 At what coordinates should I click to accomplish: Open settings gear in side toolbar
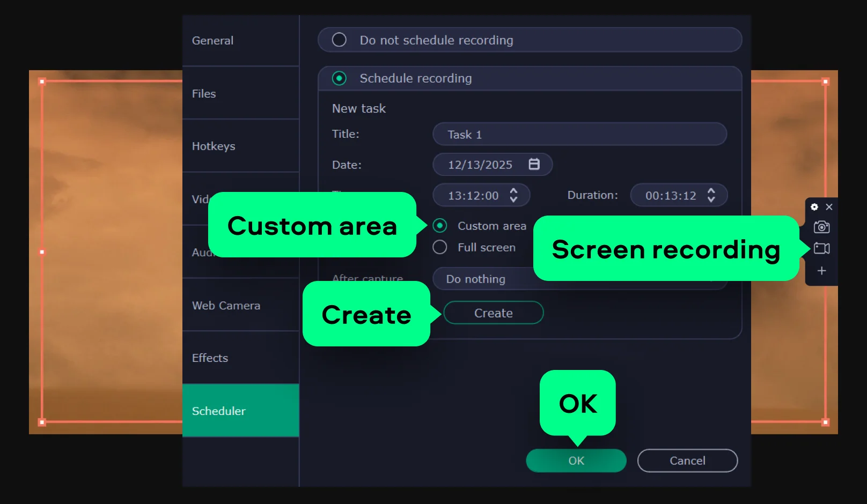pos(814,207)
